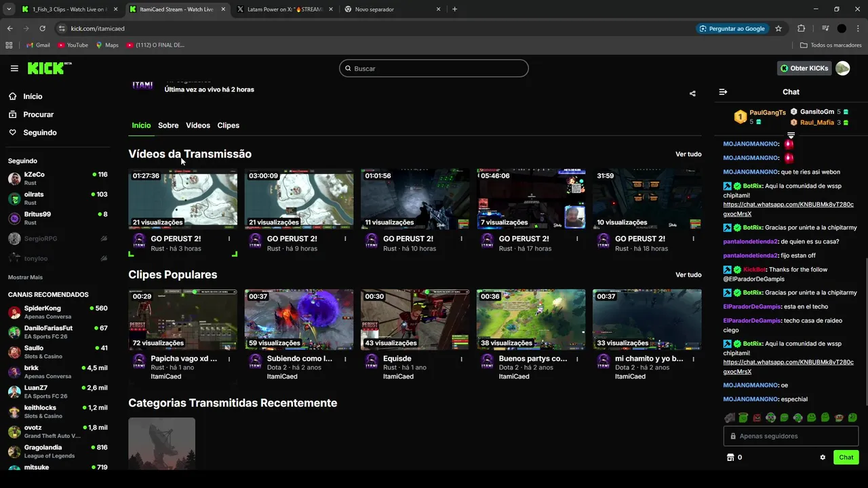The image size is (868, 488).
Task: Click Ver tudo for Clipes Populares
Action: point(688,275)
